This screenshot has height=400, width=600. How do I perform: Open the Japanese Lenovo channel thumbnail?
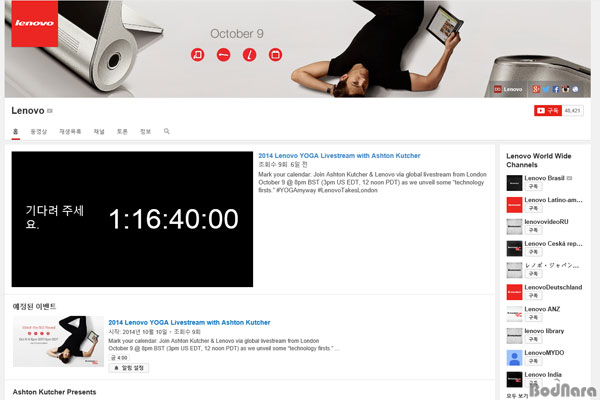[x=514, y=270]
